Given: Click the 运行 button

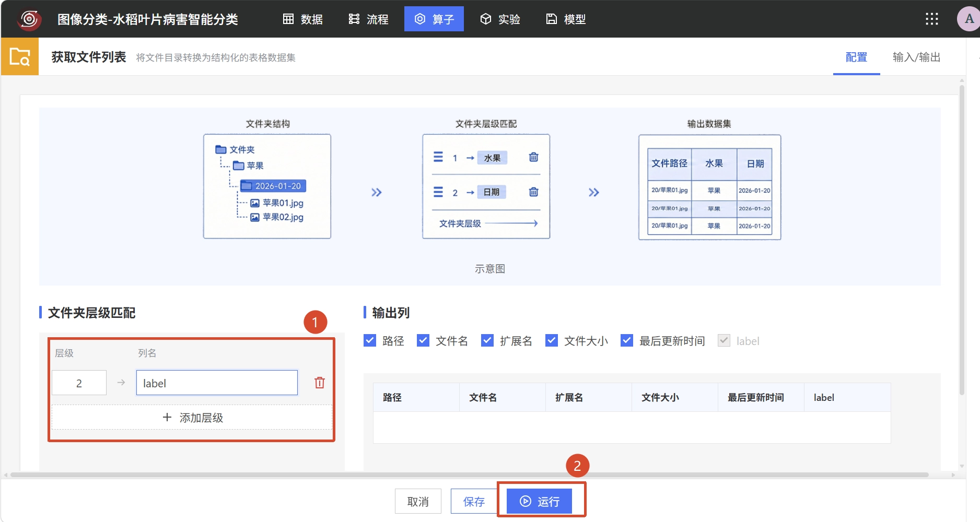Looking at the screenshot, I should click(x=540, y=502).
